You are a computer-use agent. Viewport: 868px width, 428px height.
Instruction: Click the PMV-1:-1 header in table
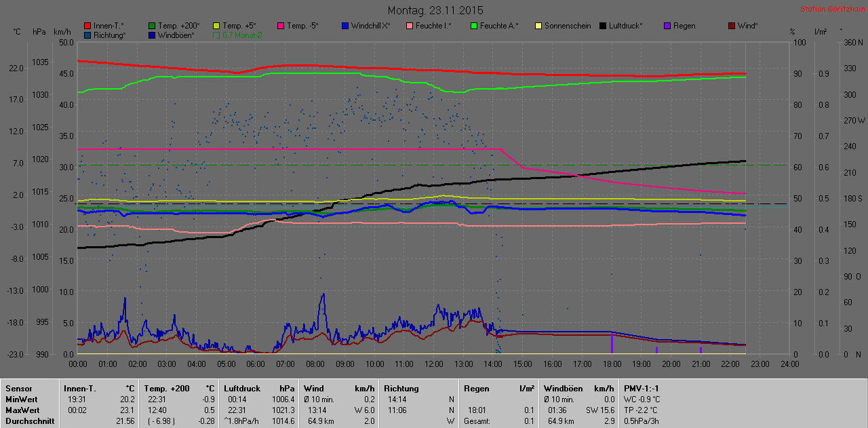642,389
